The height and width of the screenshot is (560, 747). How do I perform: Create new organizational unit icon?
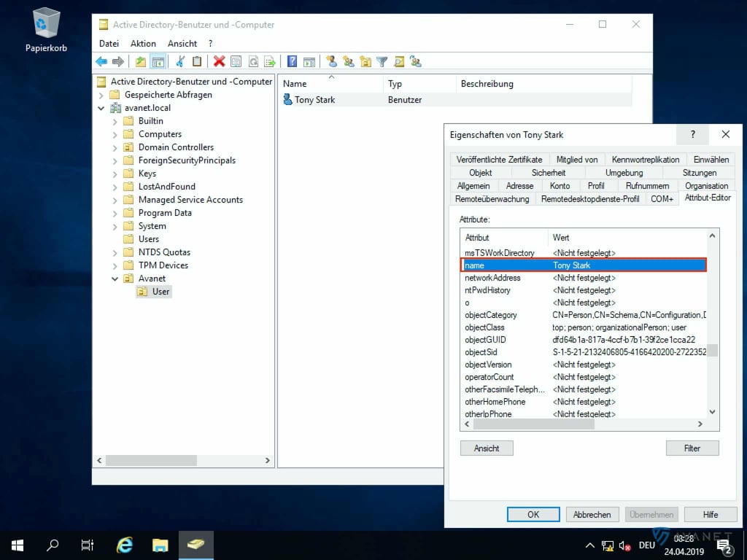click(x=365, y=61)
